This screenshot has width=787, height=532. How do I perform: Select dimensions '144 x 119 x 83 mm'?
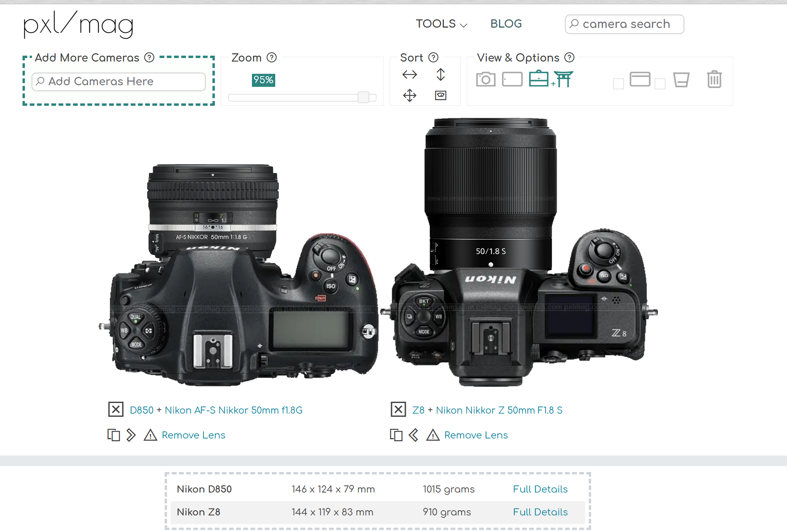[332, 512]
